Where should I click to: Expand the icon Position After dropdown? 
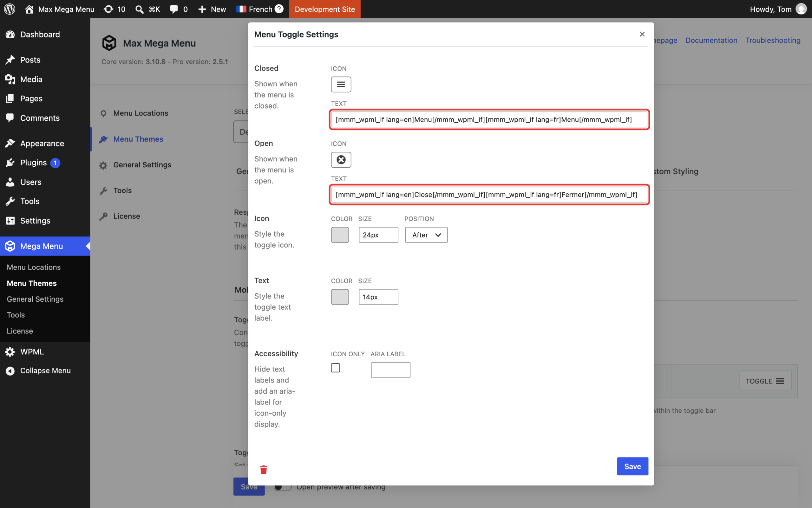(426, 235)
